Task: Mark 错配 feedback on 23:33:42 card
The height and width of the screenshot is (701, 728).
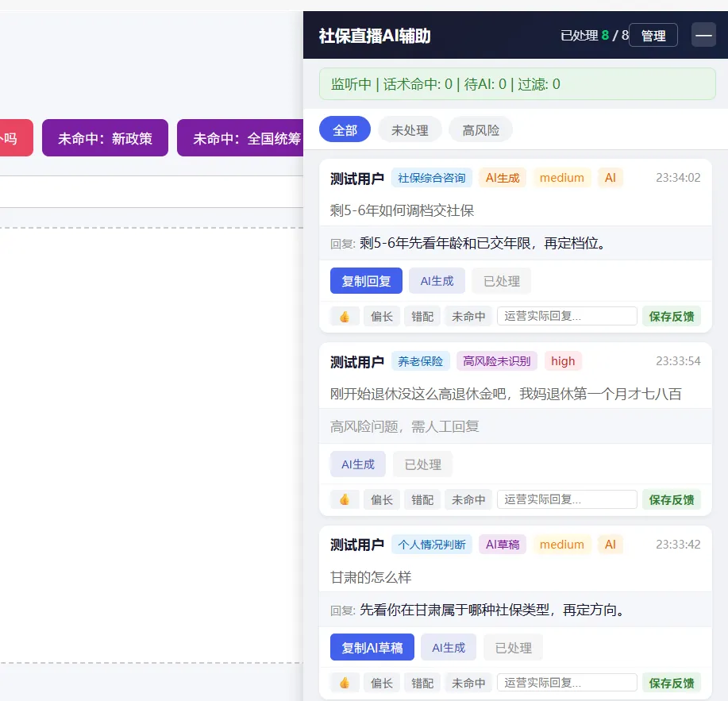Action: (422, 684)
